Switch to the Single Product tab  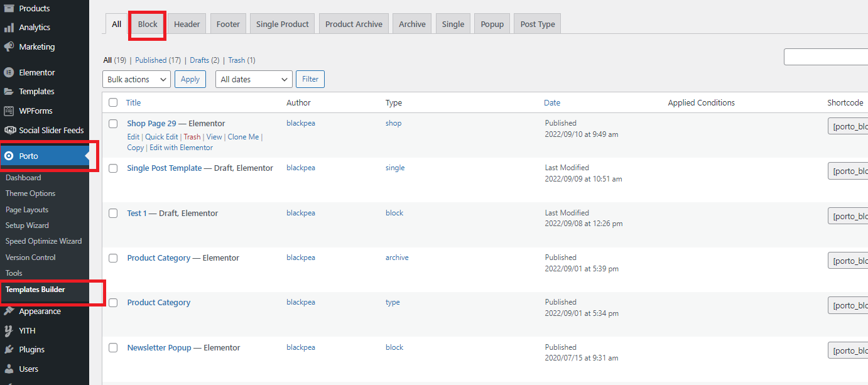[x=282, y=24]
